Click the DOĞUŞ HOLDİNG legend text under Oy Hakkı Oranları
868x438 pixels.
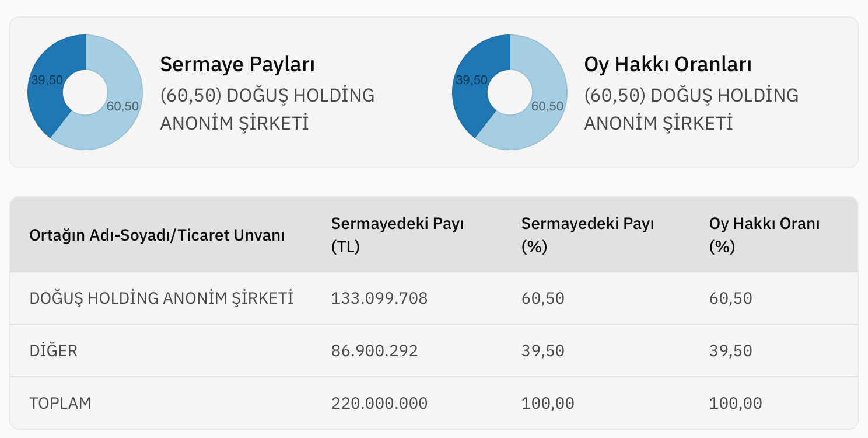pos(692,109)
